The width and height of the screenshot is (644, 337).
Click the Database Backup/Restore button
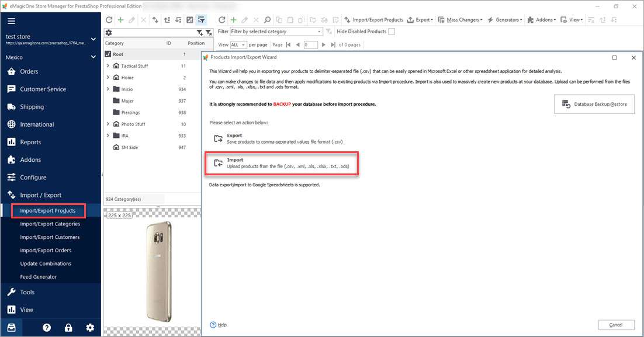pos(594,105)
